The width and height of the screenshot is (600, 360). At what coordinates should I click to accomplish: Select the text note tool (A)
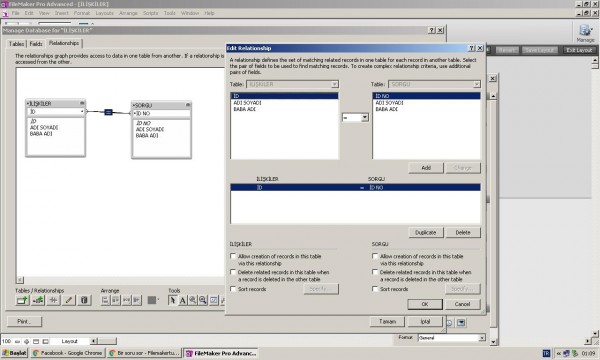click(183, 300)
